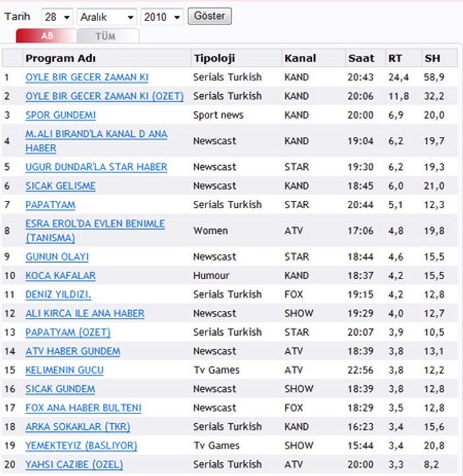Click the time 20:43 cell
Screen dimensions: 463x476
(x=360, y=78)
